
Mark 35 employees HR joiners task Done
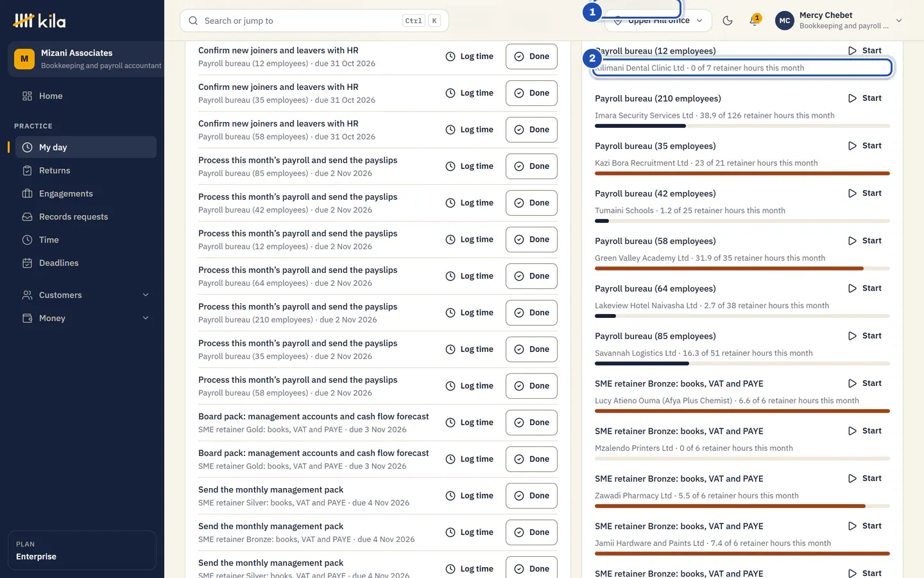point(532,93)
